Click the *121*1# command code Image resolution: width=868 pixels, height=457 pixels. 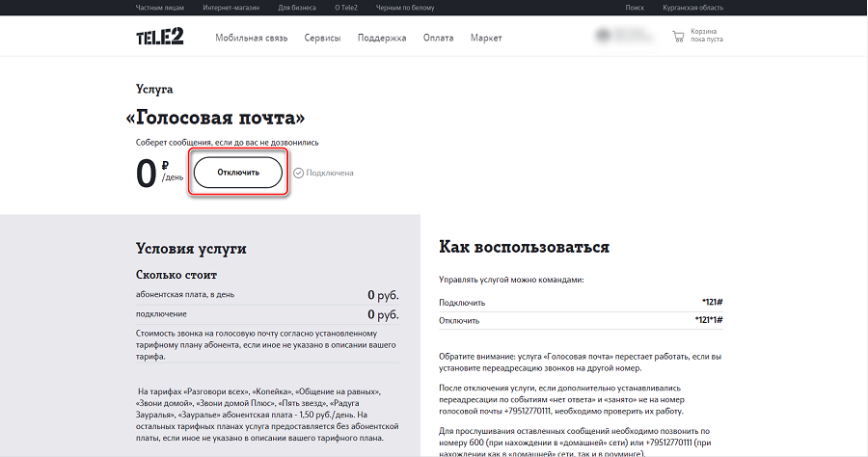[709, 320]
